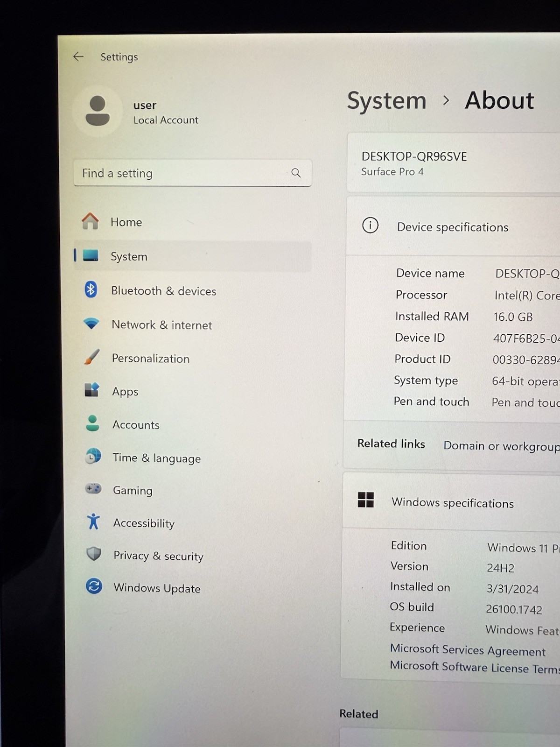Click the Product ID label
Image resolution: width=560 pixels, height=747 pixels.
tap(422, 359)
